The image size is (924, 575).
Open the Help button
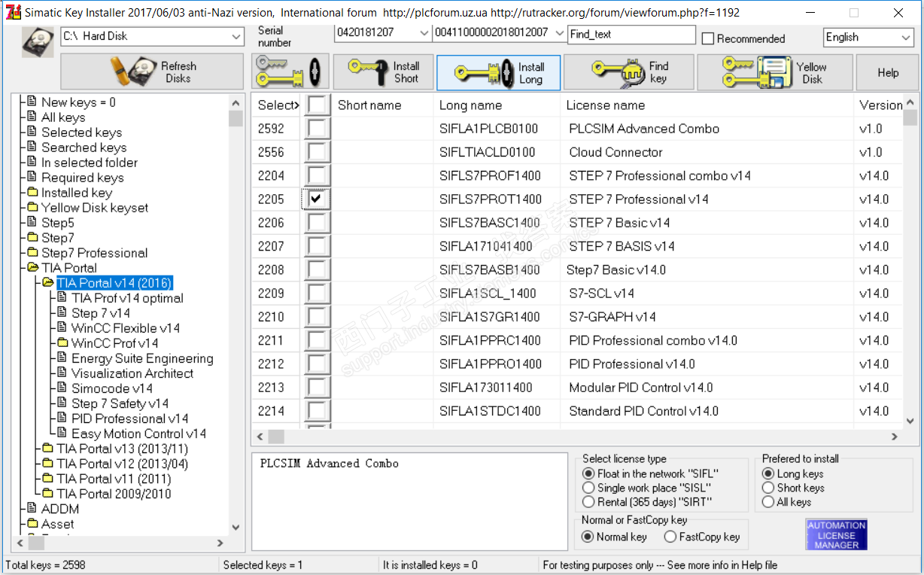[888, 72]
